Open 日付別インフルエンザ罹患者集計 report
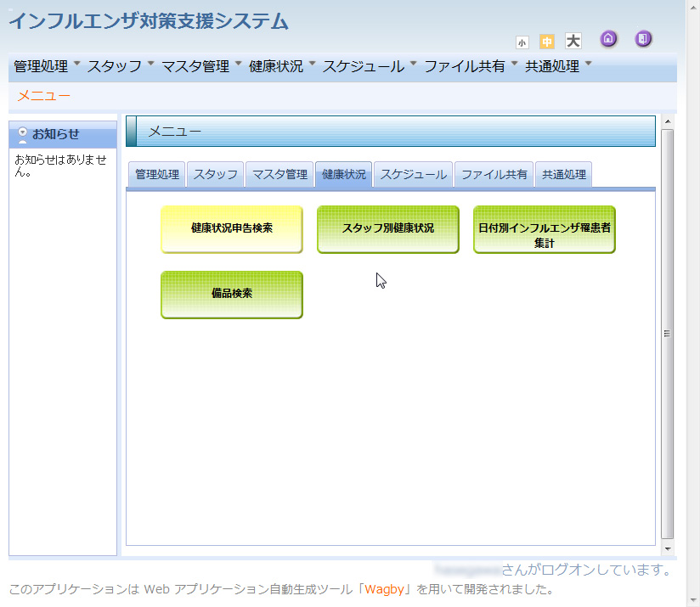 click(x=545, y=229)
